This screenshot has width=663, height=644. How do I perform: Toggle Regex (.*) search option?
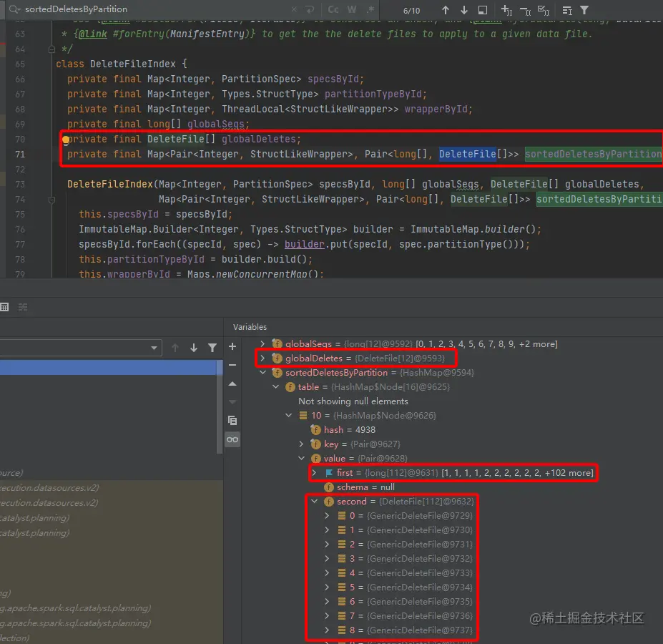[x=370, y=9]
